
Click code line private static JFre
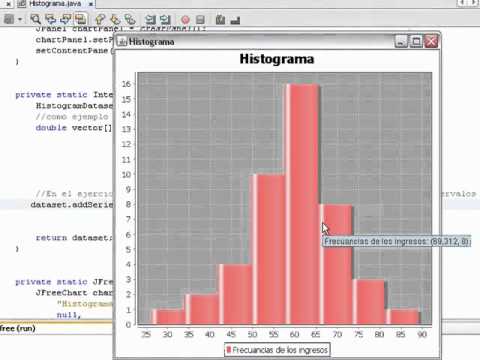click(x=64, y=282)
